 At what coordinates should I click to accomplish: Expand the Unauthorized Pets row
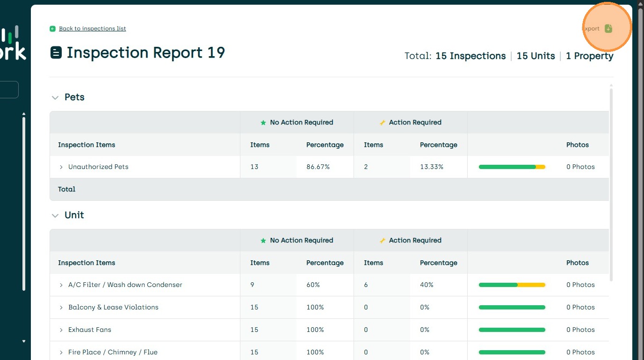click(x=61, y=167)
